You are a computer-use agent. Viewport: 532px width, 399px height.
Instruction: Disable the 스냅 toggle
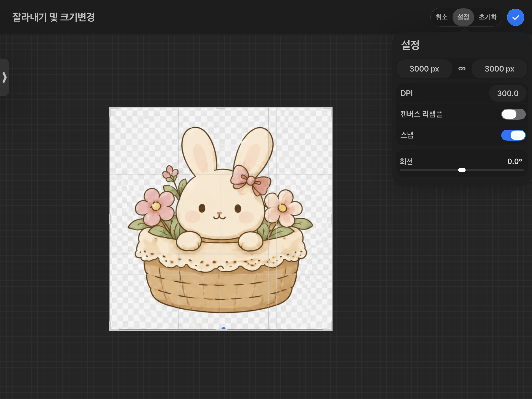point(513,135)
